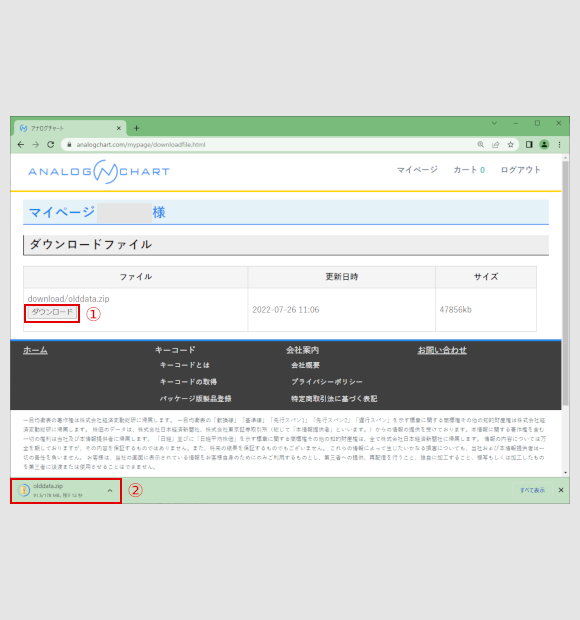Select ログアウト in header menu
Viewport: 580px width, 620px height.
tap(520, 170)
